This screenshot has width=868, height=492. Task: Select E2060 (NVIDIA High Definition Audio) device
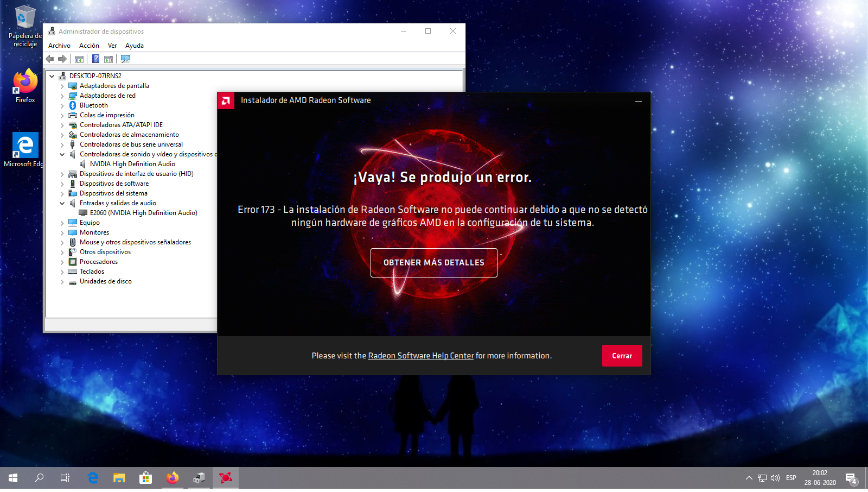tap(144, 213)
